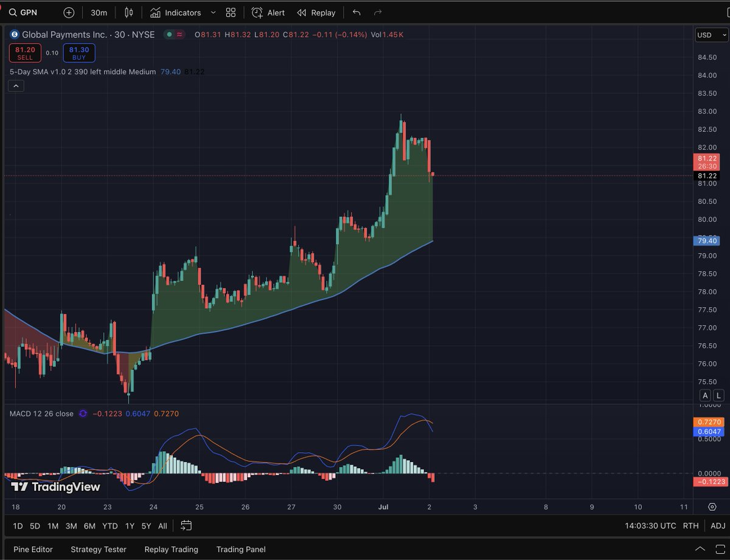
Task: Set range to 1M
Action: pyautogui.click(x=53, y=526)
